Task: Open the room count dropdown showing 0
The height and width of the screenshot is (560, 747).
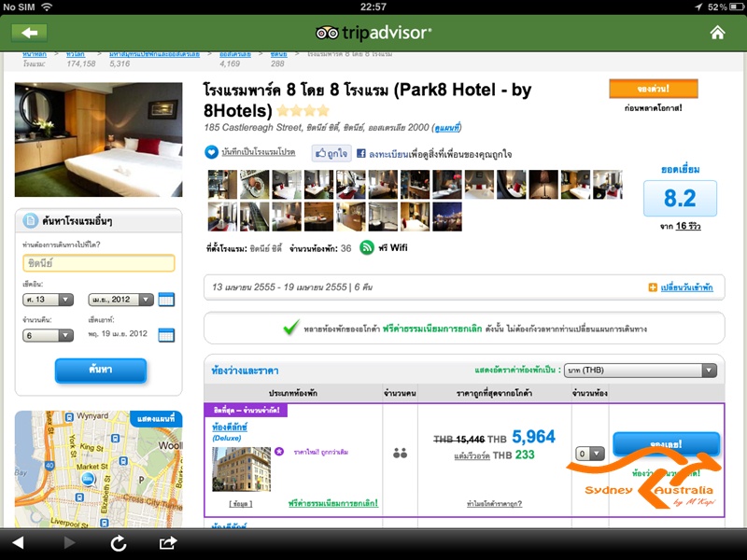Action: [590, 454]
